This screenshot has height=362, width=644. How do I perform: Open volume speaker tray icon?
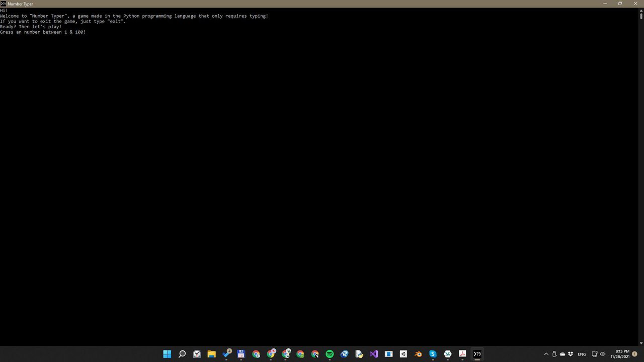coord(602,354)
